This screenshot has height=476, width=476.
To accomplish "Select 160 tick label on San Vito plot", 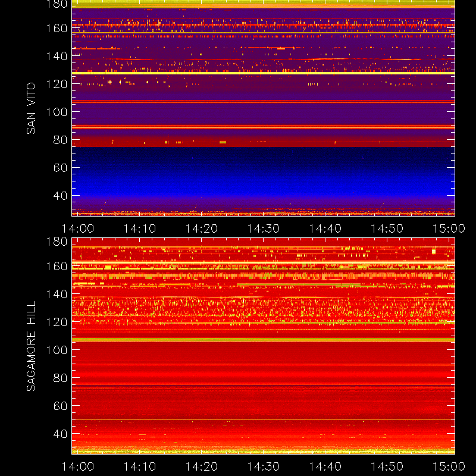I will click(57, 28).
